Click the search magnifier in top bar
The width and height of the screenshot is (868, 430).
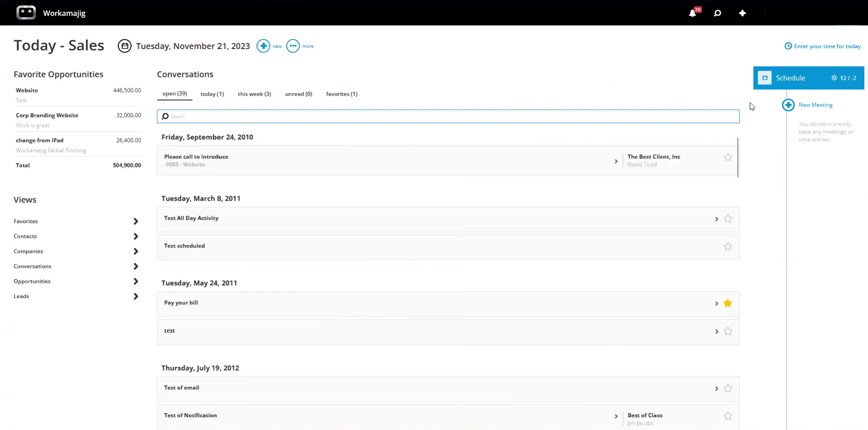coord(717,13)
